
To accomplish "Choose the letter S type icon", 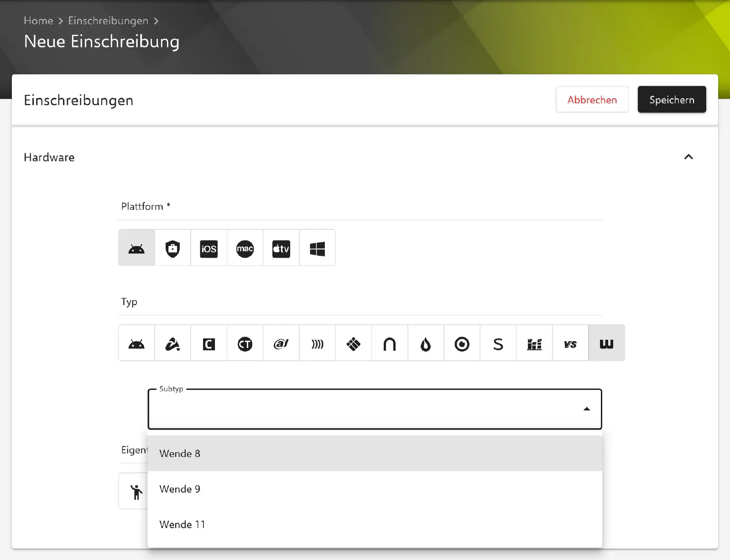I will tap(498, 343).
